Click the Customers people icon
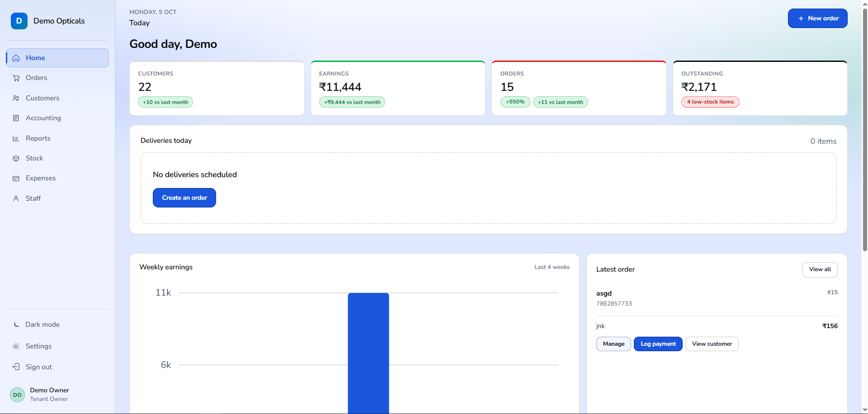The width and height of the screenshot is (868, 414). 16,98
